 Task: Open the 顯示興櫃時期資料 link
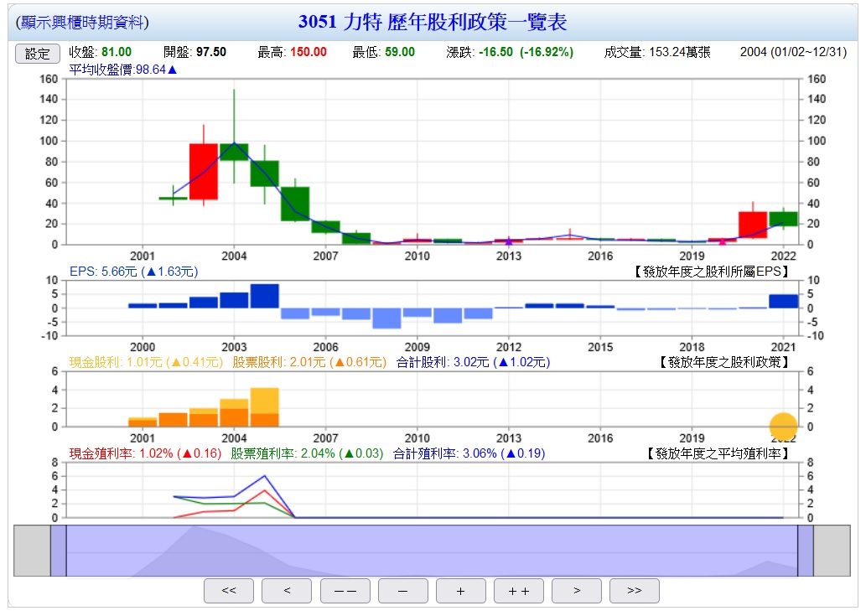[82, 23]
